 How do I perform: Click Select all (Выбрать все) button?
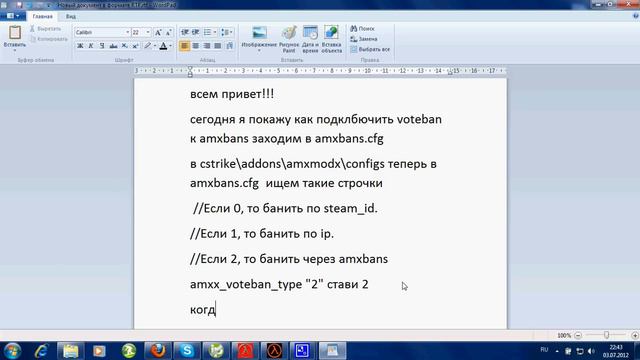tap(370, 49)
